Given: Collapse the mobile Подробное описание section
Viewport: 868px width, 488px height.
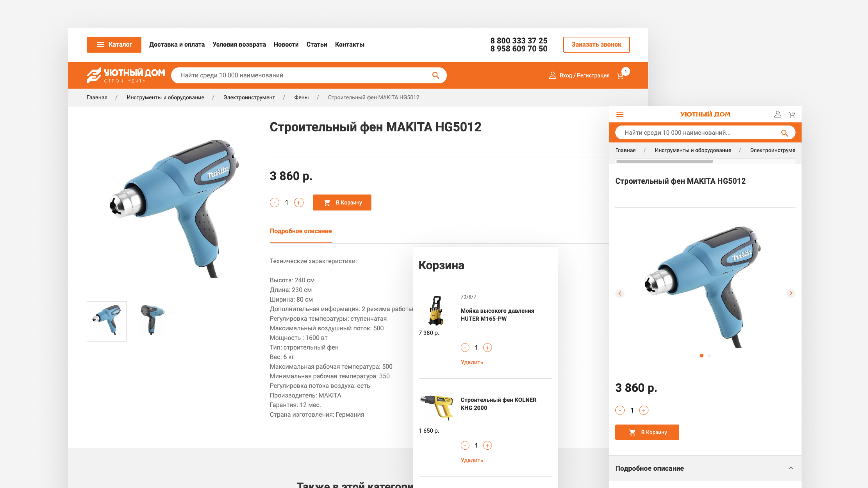Looking at the screenshot, I should (x=791, y=468).
